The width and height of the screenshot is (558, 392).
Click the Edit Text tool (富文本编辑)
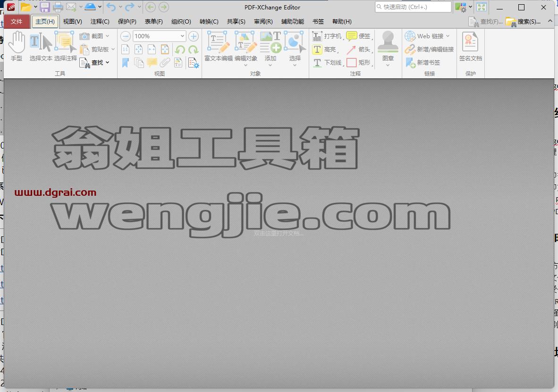coord(219,46)
